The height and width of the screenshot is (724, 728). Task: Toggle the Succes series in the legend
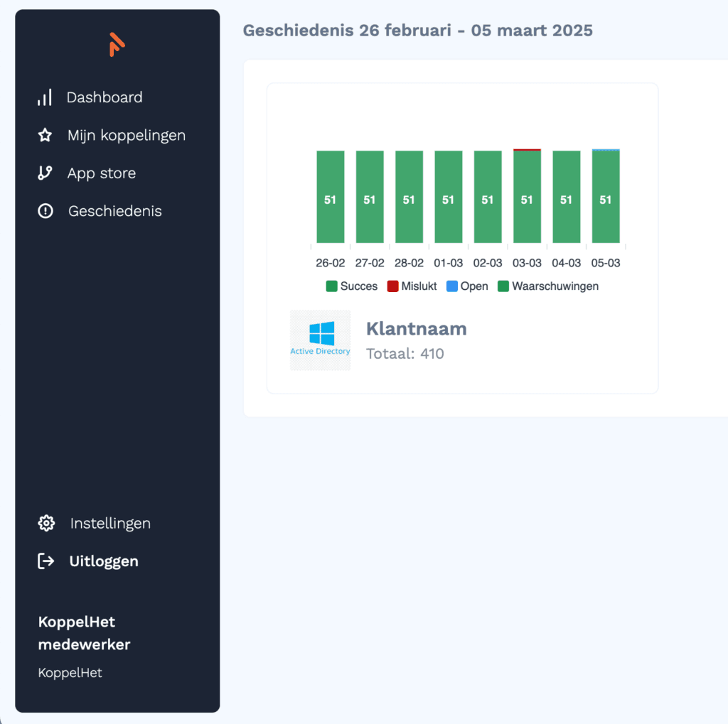(x=351, y=286)
